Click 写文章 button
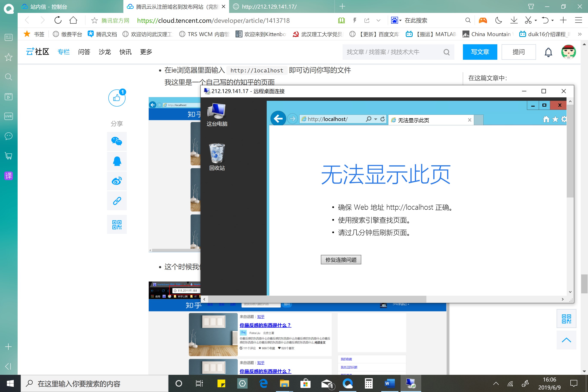This screenshot has width=588, height=392. (x=480, y=52)
